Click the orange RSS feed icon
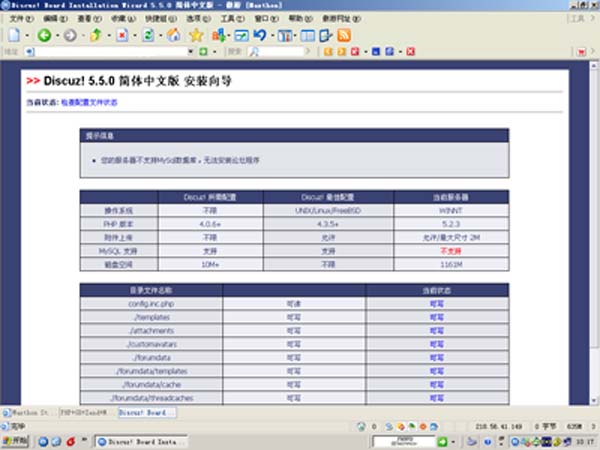This screenshot has height=450, width=600. [344, 35]
